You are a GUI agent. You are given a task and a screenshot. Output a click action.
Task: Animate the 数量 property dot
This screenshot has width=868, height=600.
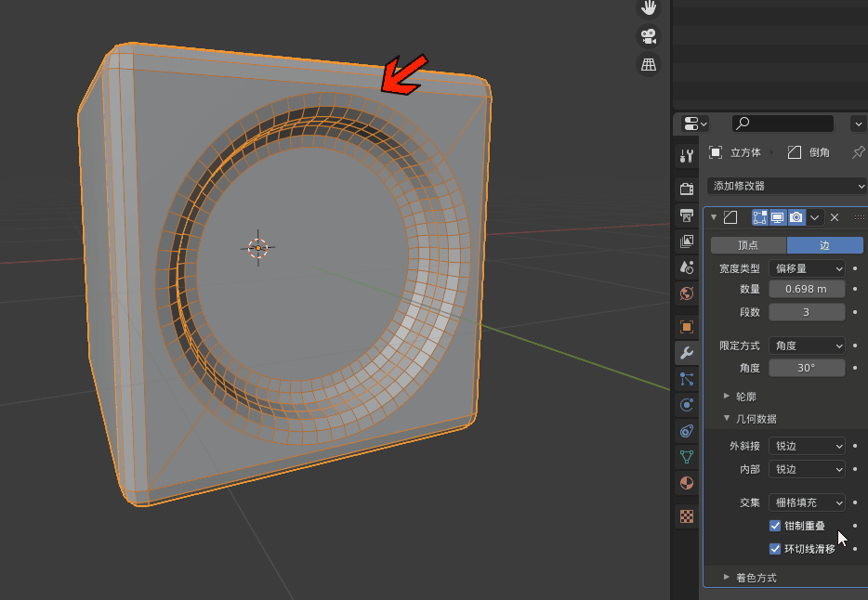tap(855, 289)
